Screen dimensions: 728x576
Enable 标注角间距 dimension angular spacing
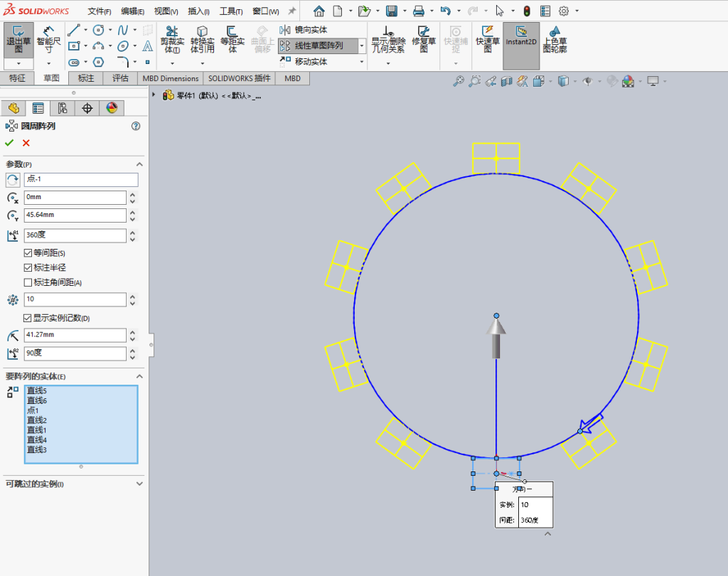point(28,282)
